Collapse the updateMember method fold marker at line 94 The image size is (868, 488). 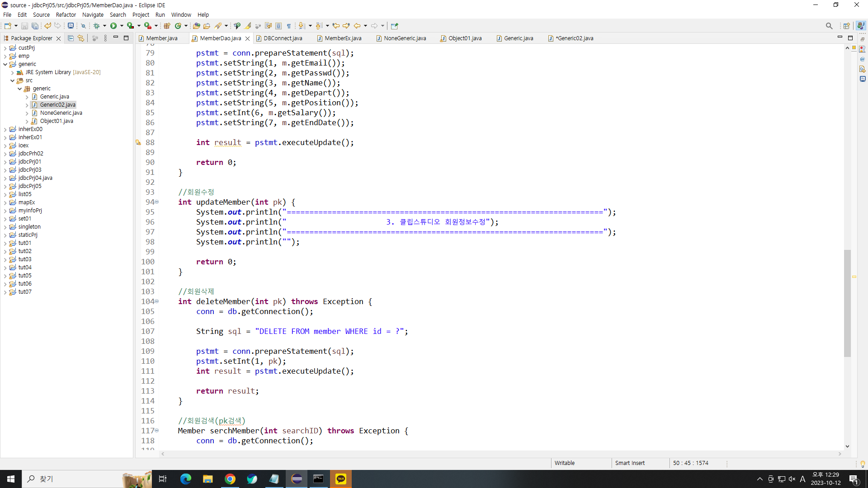click(157, 202)
